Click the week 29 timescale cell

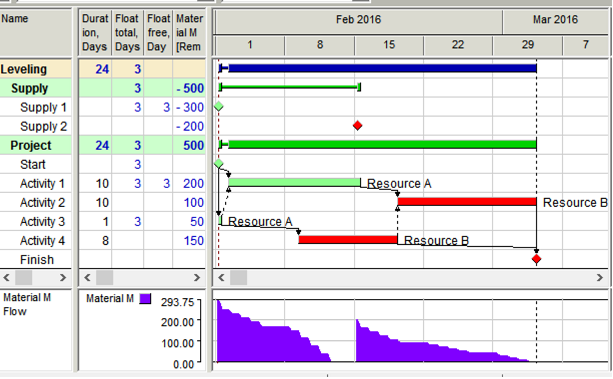coord(527,45)
